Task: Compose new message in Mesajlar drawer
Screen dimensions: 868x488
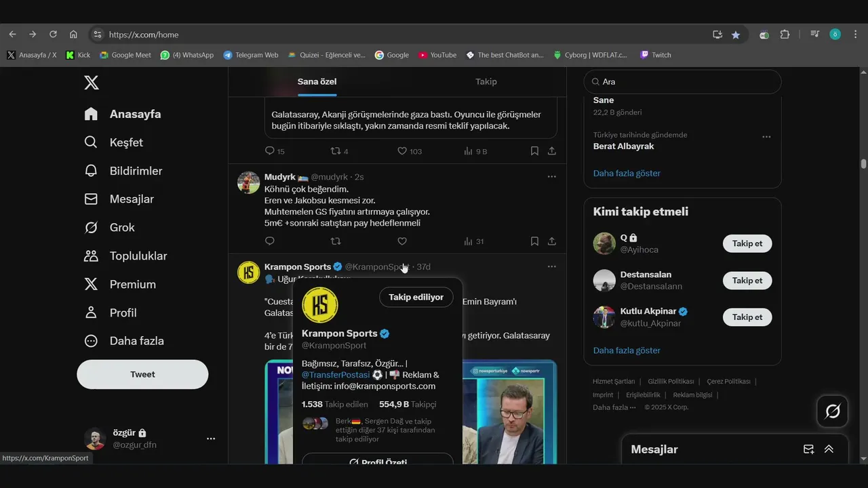Action: click(x=808, y=449)
